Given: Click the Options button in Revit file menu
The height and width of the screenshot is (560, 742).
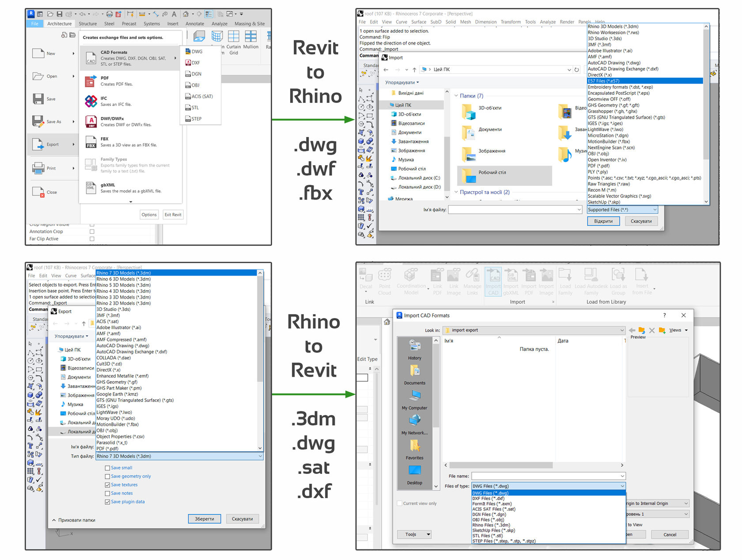Looking at the screenshot, I should (x=149, y=215).
